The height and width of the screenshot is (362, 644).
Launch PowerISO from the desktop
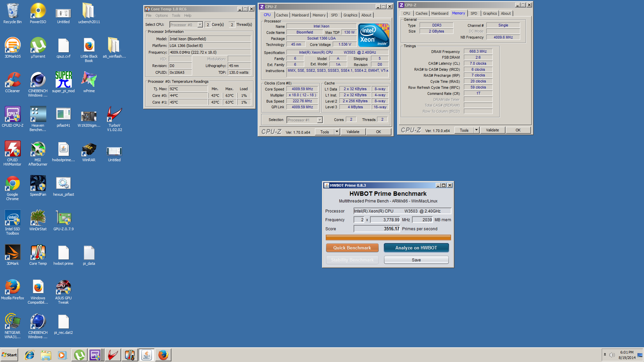pos(38,13)
